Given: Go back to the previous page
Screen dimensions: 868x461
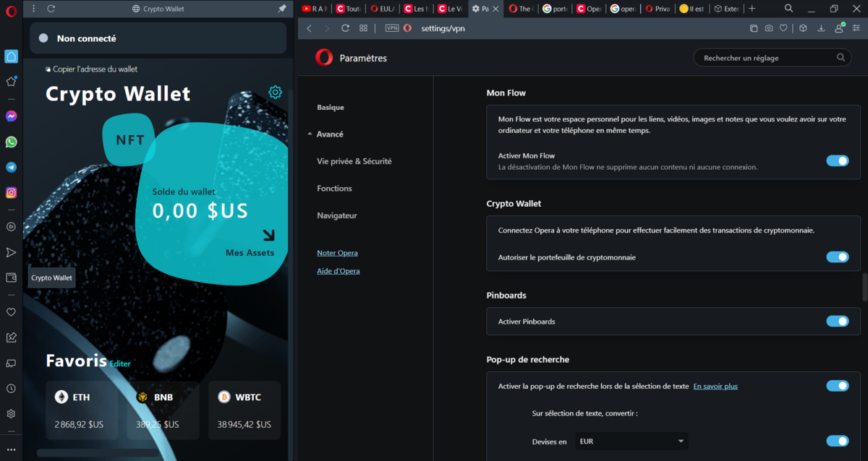Looking at the screenshot, I should (309, 28).
